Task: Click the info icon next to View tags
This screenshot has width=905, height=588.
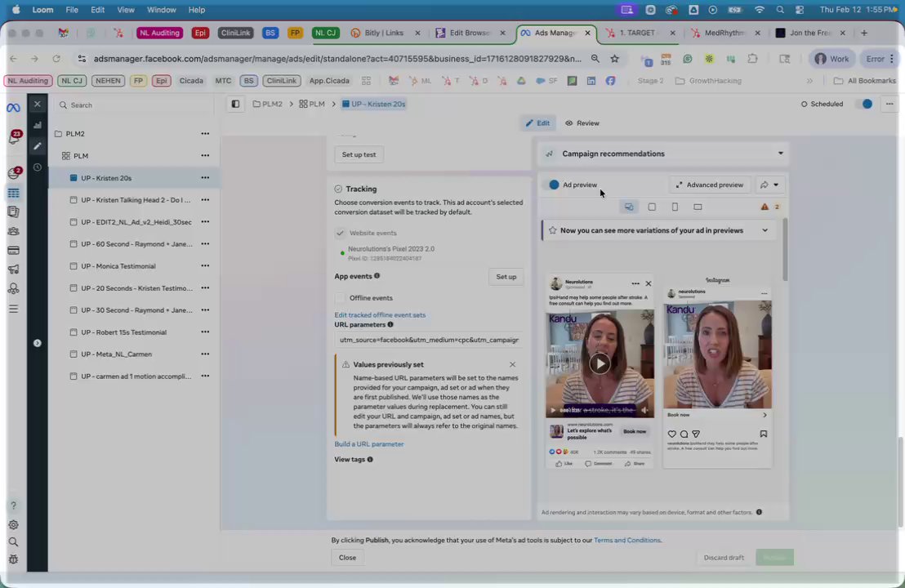Action: coord(371,460)
